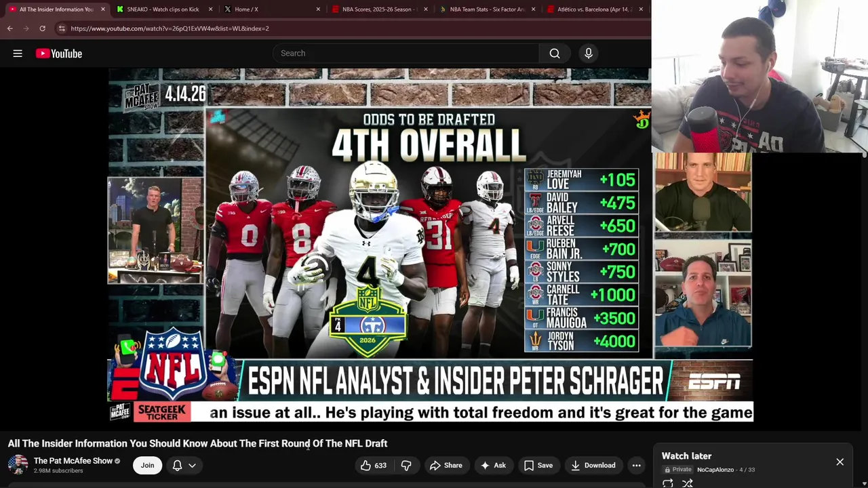
Task: Click the video player to pause
Action: point(430,245)
